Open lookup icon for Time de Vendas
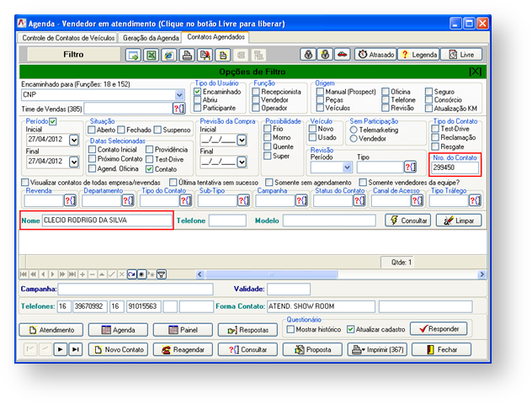532x404 pixels. (179, 109)
